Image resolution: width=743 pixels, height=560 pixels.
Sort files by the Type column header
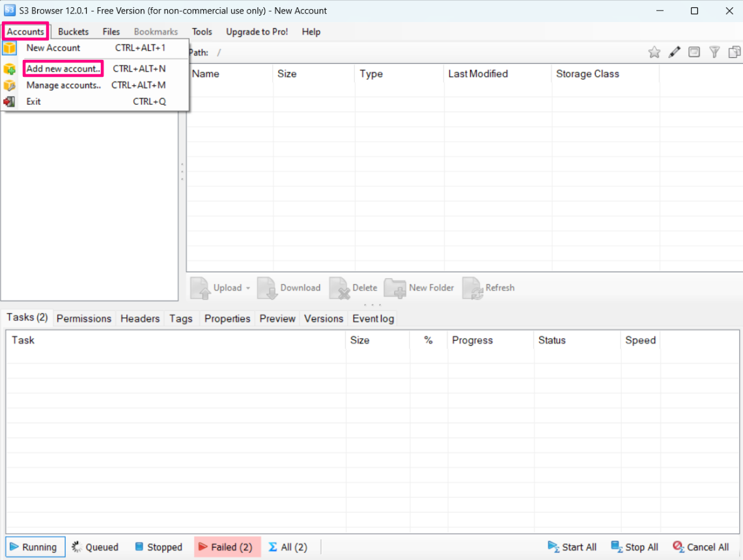pyautogui.click(x=399, y=74)
